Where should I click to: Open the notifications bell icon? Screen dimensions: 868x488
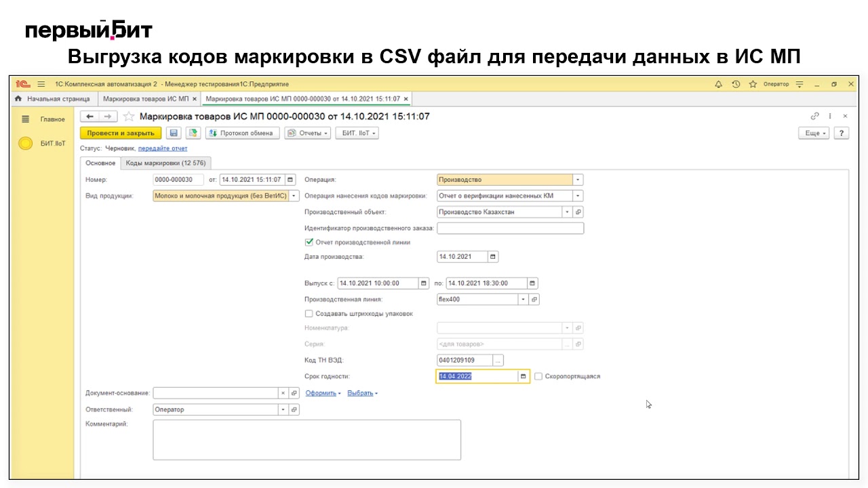(719, 84)
